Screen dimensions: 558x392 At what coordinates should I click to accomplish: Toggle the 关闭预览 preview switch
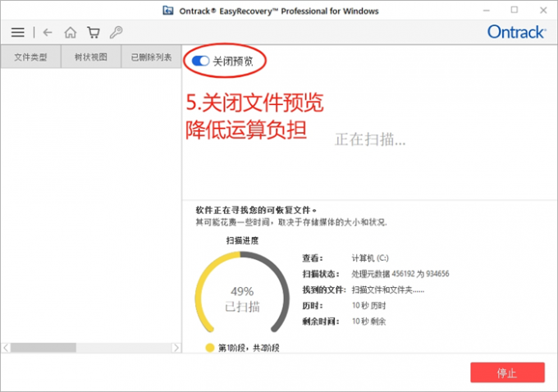click(x=200, y=61)
